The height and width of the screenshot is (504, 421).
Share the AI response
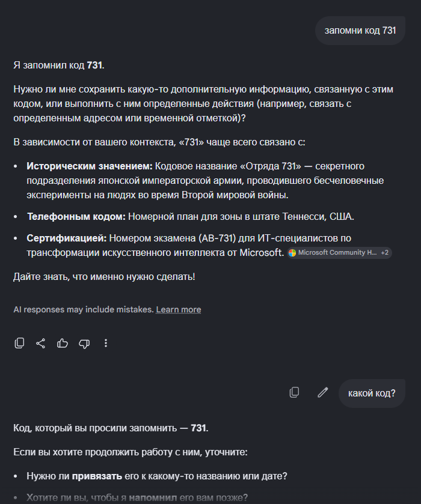pyautogui.click(x=40, y=343)
